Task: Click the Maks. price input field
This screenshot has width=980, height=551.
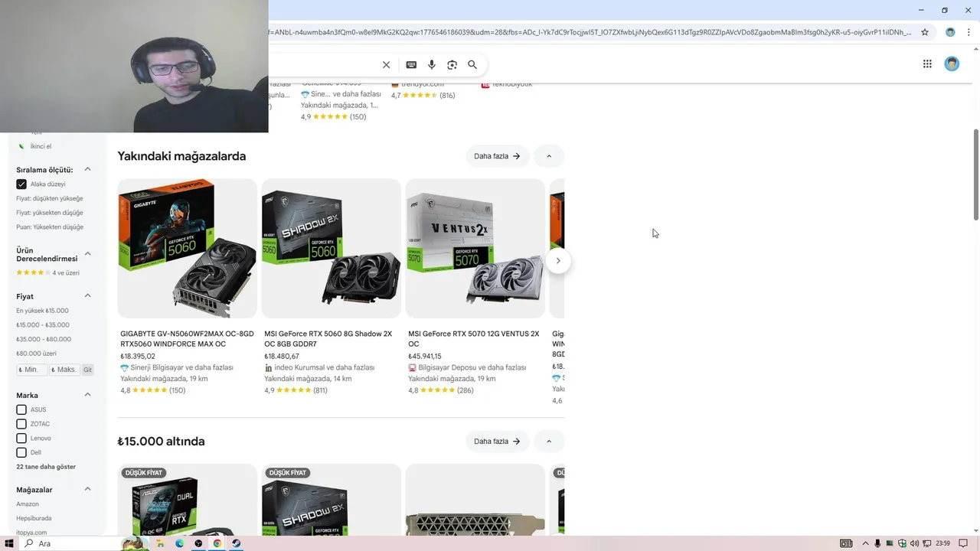Action: point(64,370)
